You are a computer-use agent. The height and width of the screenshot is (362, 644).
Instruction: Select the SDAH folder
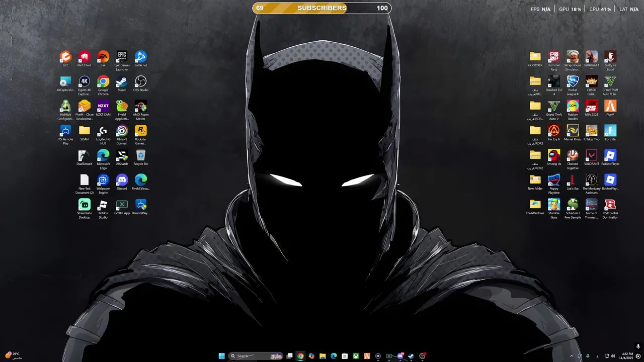point(84,133)
